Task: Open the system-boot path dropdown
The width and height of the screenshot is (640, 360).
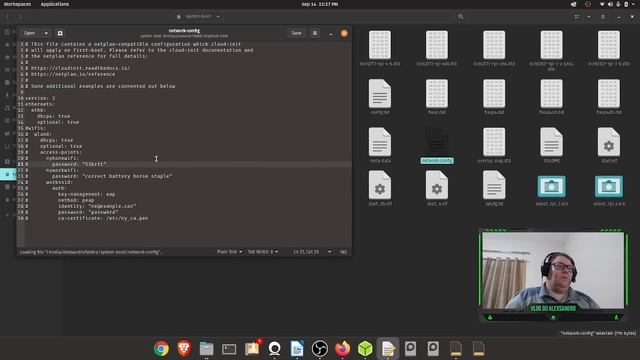Action: [x=199, y=17]
